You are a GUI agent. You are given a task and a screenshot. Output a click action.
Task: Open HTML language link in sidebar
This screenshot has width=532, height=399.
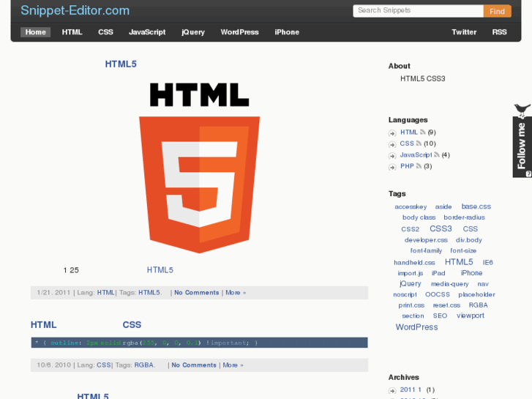tap(409, 132)
